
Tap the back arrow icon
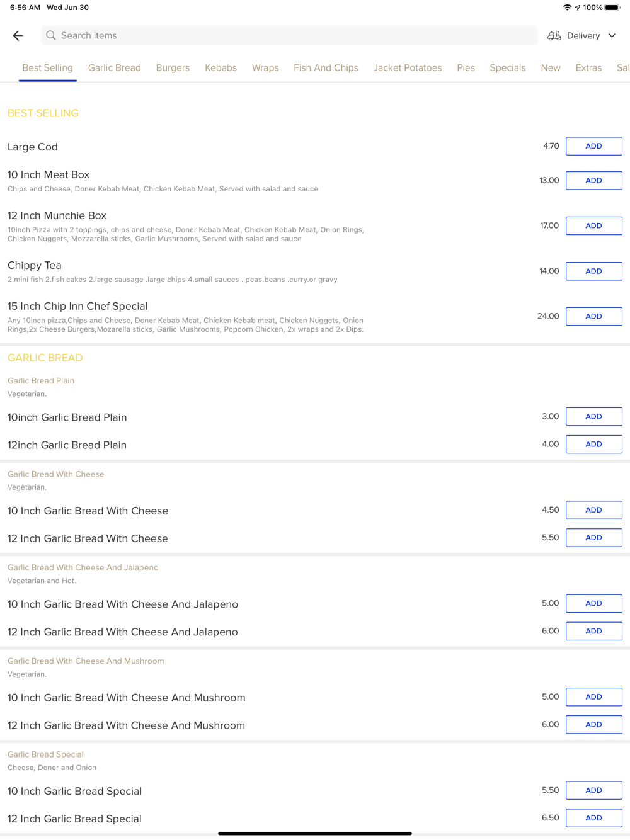click(18, 36)
